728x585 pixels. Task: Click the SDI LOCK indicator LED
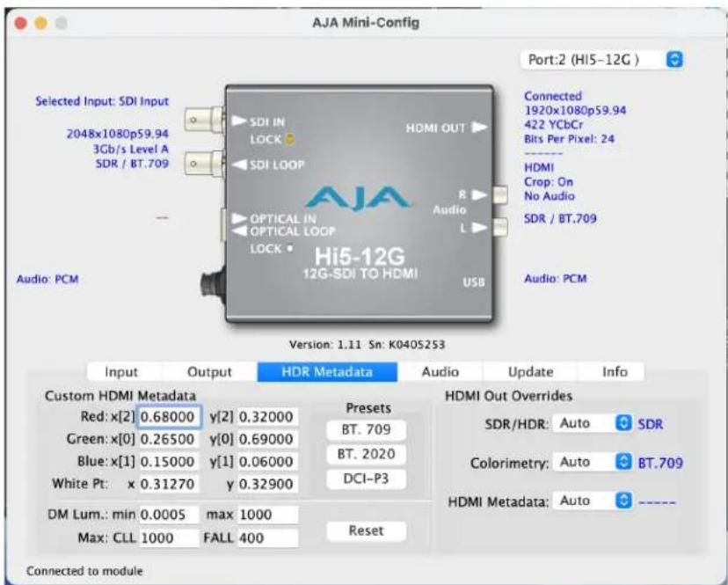[x=289, y=139]
